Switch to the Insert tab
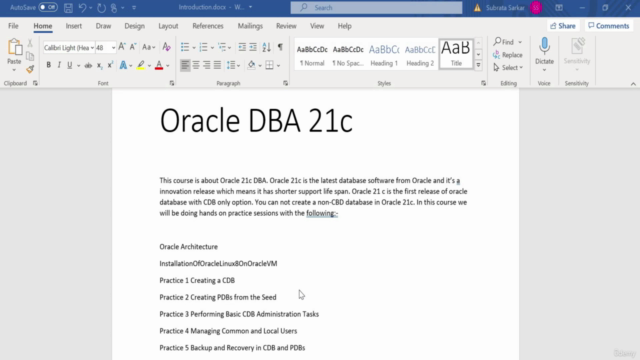Image resolution: width=640 pixels, height=360 pixels. [73, 26]
